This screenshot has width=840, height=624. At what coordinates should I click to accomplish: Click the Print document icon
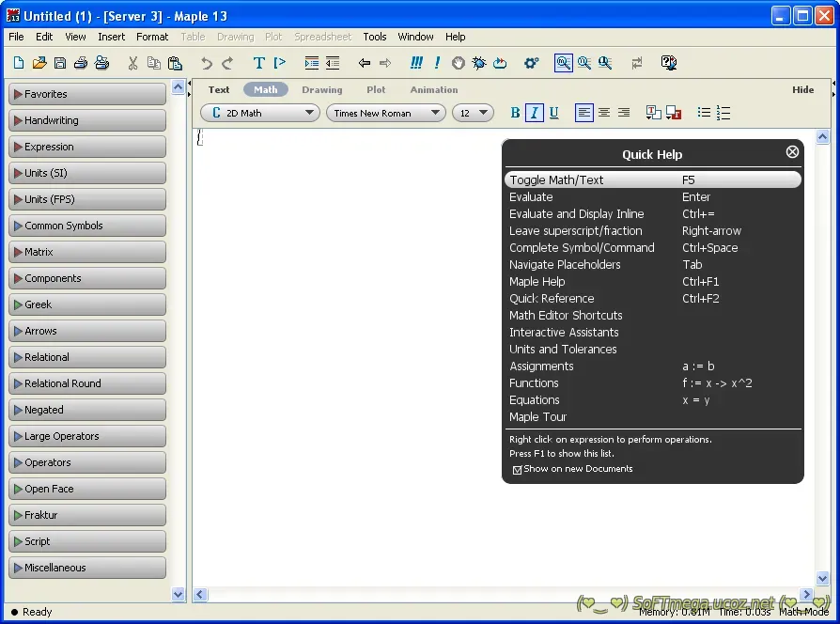tap(81, 63)
